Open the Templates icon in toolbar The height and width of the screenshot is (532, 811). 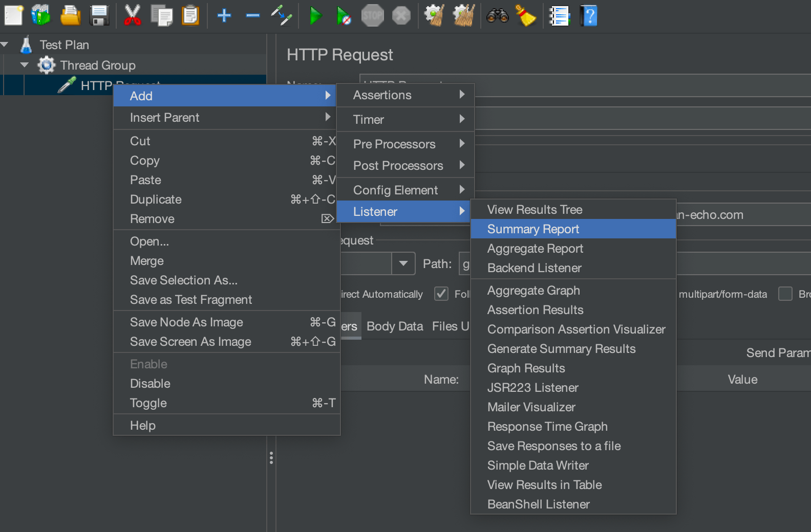point(41,15)
